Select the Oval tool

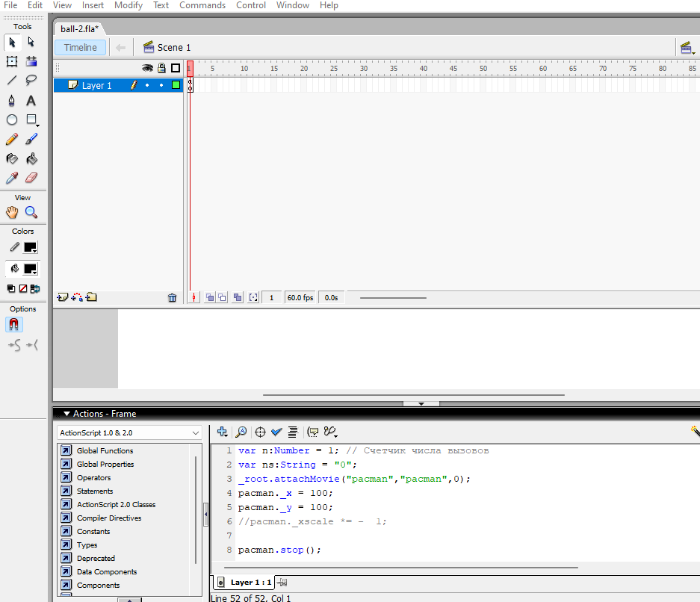point(12,120)
